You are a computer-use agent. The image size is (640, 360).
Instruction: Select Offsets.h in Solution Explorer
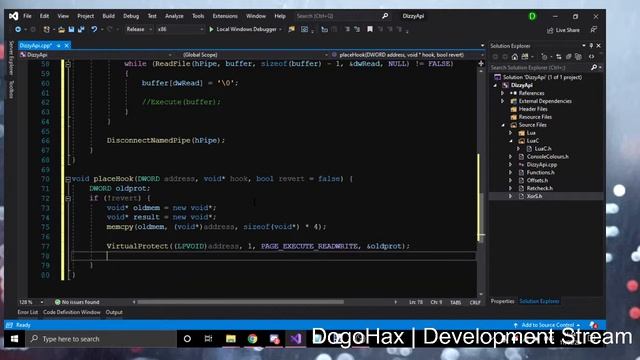pos(537,180)
